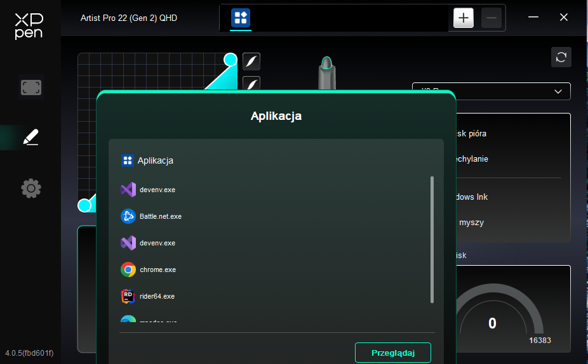Click the plus button to add application
588x364 pixels.
pos(463,18)
